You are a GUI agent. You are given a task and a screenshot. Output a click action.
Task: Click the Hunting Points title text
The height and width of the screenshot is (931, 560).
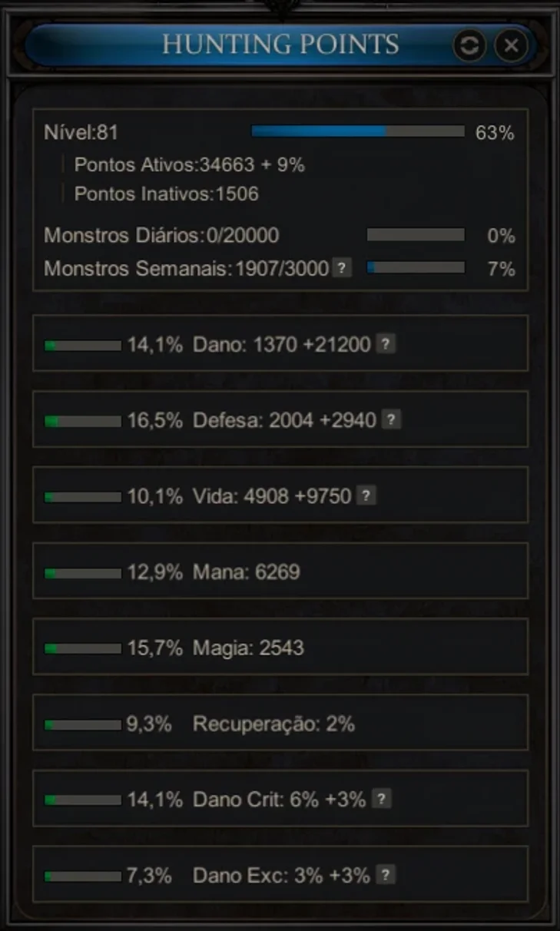[x=280, y=45]
